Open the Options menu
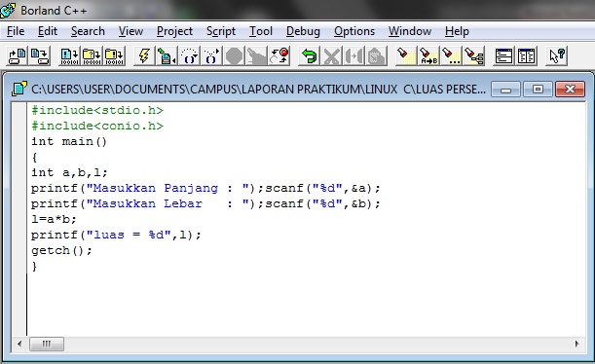The width and height of the screenshot is (595, 364). coord(354,31)
